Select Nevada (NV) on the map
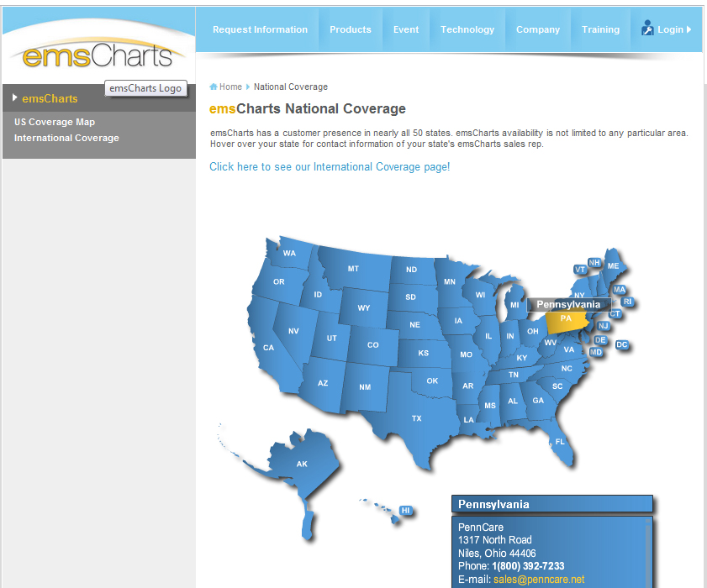The height and width of the screenshot is (588, 707). coord(293,331)
